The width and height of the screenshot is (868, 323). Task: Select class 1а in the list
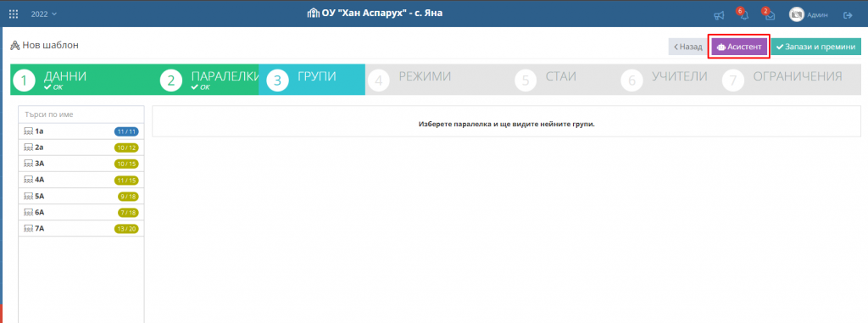(x=81, y=131)
